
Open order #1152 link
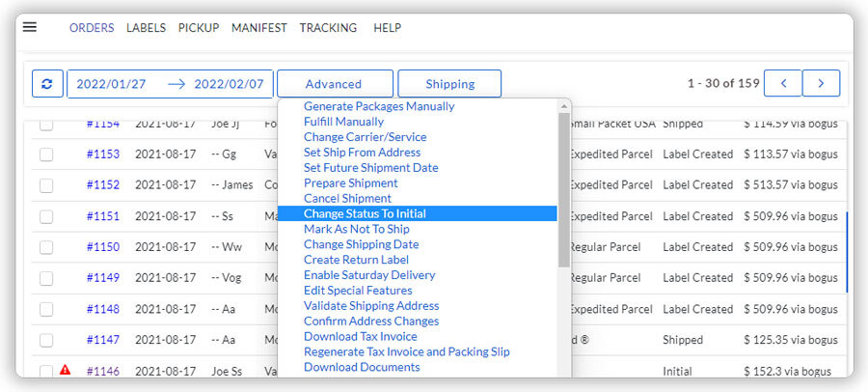tap(102, 184)
